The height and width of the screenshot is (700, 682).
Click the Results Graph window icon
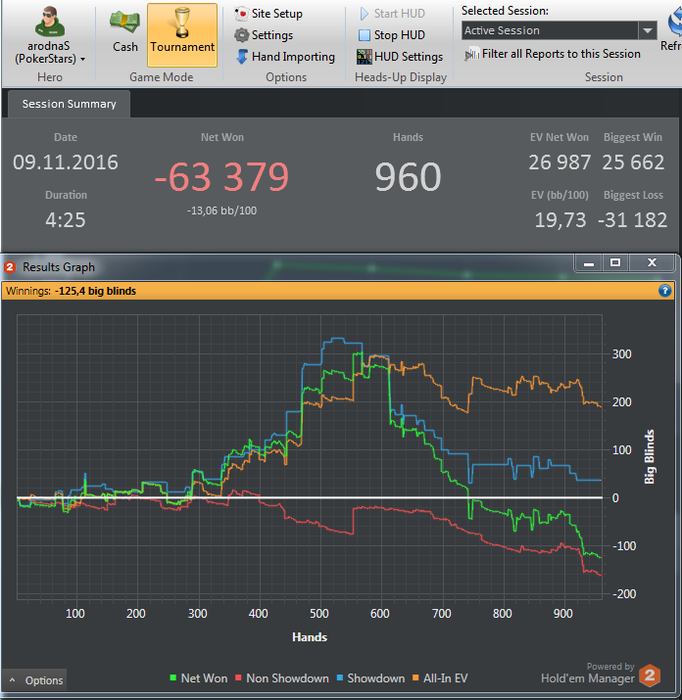(x=10, y=267)
